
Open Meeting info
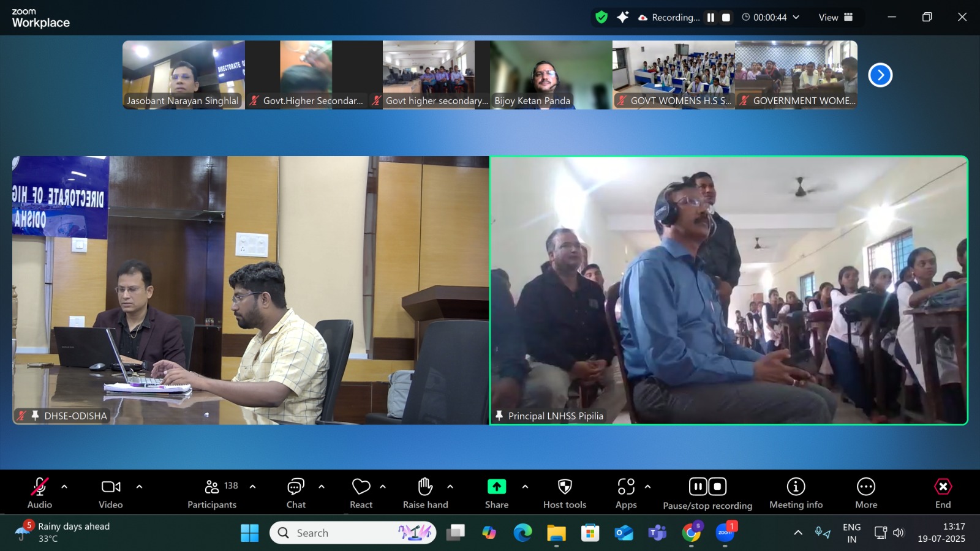coord(796,493)
